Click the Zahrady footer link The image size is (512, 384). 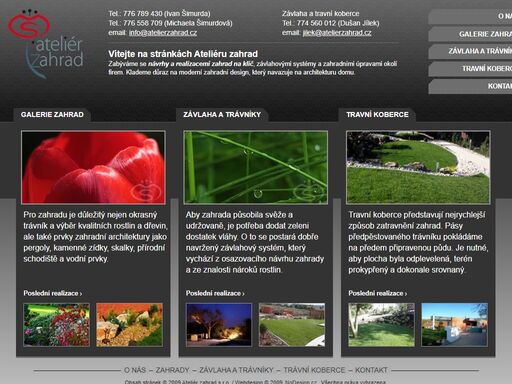(x=172, y=370)
